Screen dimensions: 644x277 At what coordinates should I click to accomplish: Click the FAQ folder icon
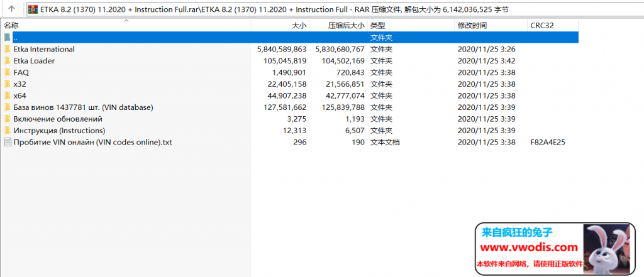(x=7, y=73)
